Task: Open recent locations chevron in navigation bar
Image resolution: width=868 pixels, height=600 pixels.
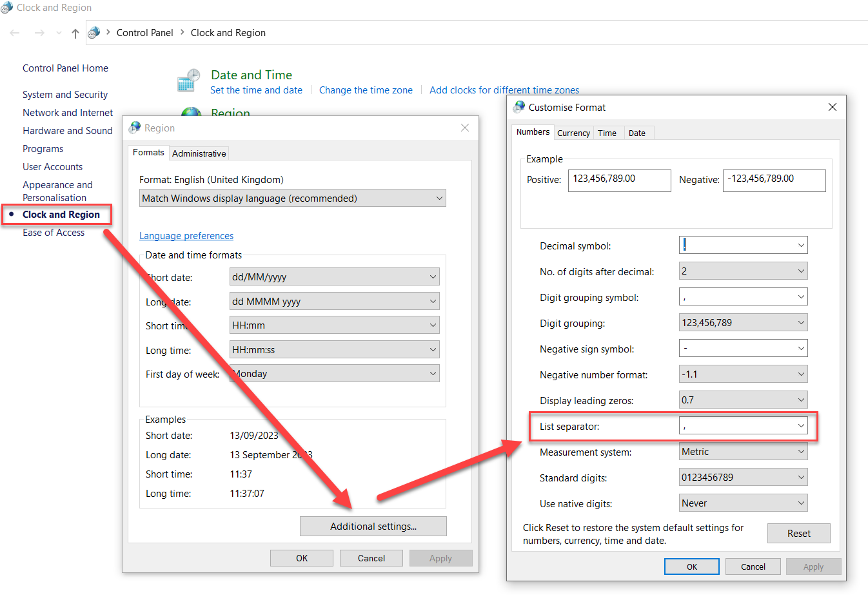Action: click(59, 33)
